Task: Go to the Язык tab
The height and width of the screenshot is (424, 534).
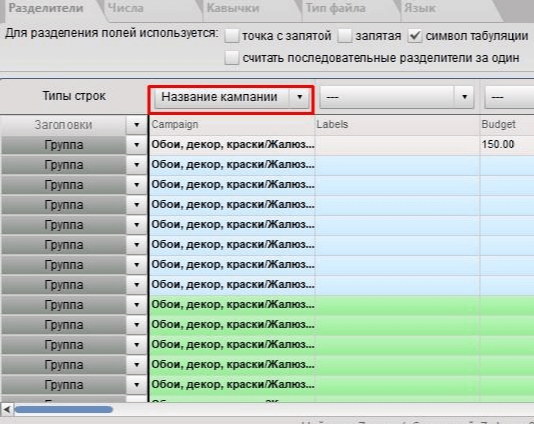Action: pyautogui.click(x=420, y=8)
